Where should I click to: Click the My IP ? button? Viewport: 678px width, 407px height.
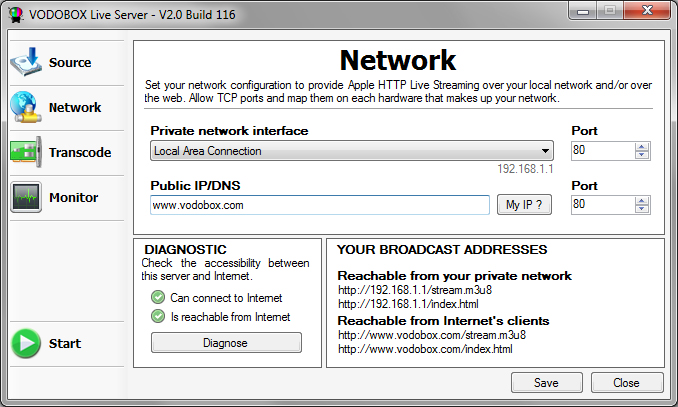524,205
